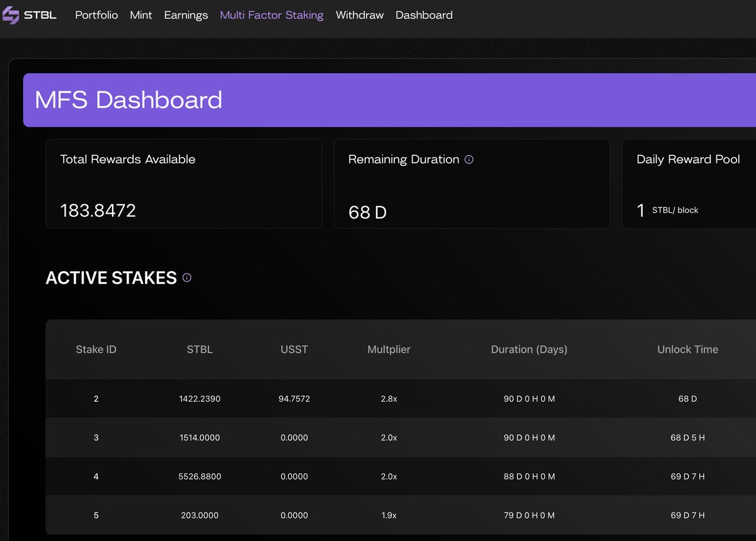Click the MFS Dashboard banner title
This screenshot has height=541, width=756.
129,100
